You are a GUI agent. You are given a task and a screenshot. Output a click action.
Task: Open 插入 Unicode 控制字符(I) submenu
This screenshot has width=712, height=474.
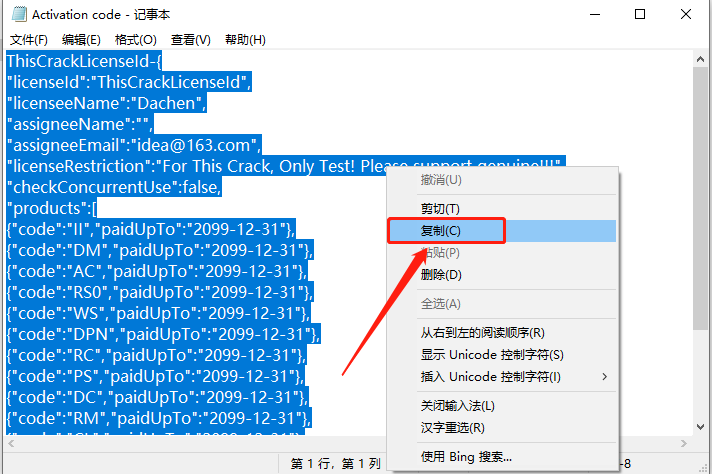503,377
